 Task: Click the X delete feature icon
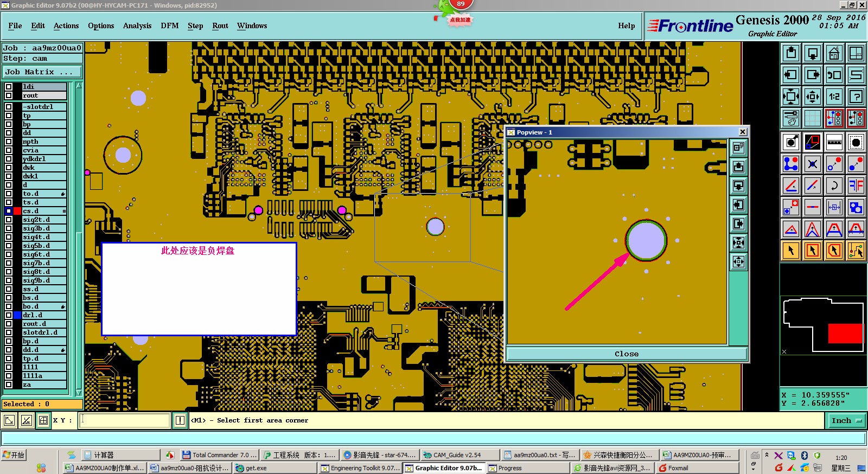(813, 164)
